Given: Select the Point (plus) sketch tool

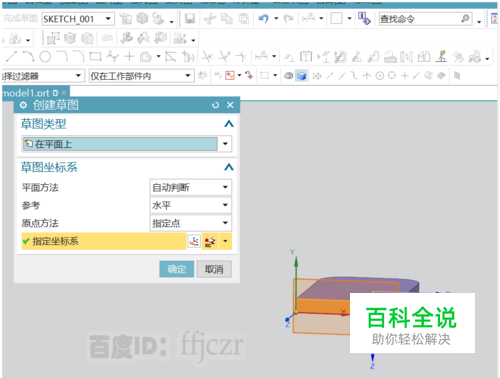Looking at the screenshot, I should (129, 57).
